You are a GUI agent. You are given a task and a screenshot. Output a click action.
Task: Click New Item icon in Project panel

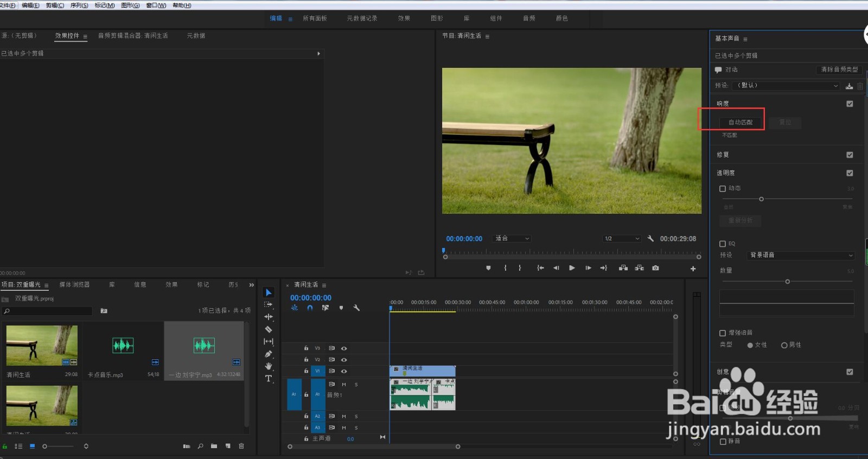228,446
